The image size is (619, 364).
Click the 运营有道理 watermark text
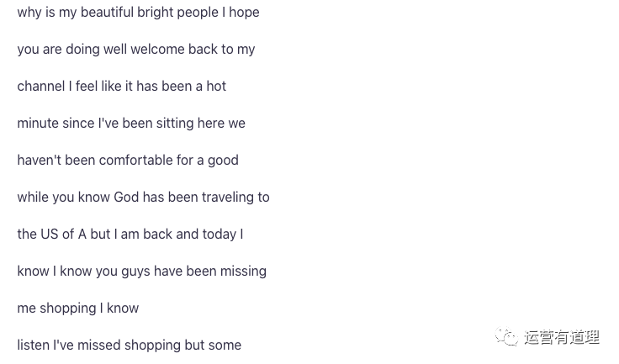(x=562, y=338)
